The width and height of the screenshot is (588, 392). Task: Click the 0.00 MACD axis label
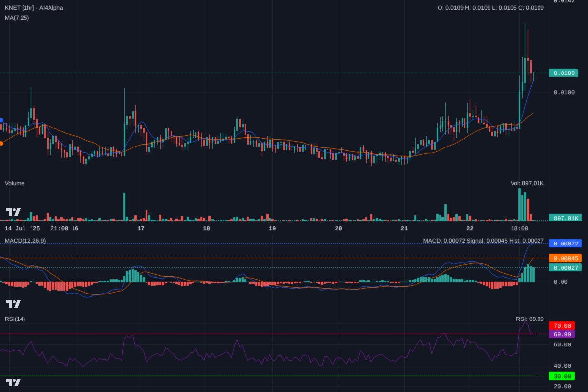pyautogui.click(x=561, y=282)
